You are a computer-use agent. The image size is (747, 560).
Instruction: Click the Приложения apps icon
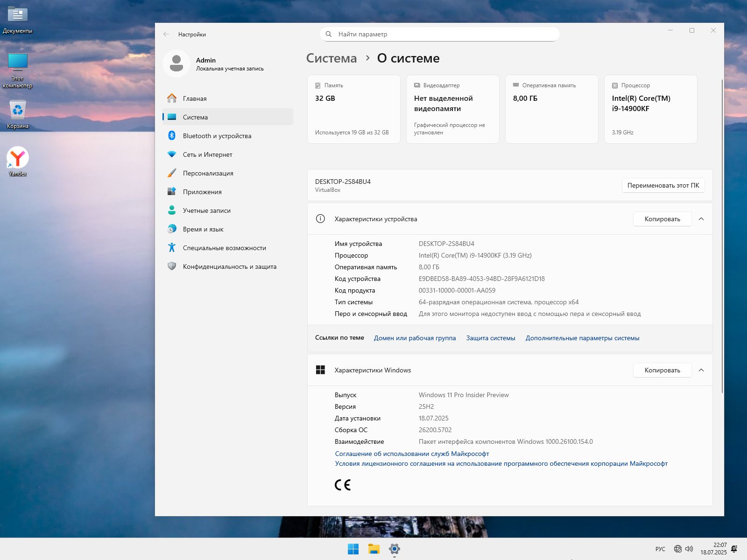tap(172, 191)
